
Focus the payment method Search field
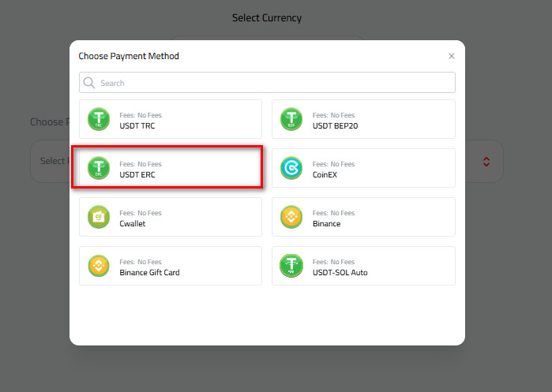click(267, 83)
